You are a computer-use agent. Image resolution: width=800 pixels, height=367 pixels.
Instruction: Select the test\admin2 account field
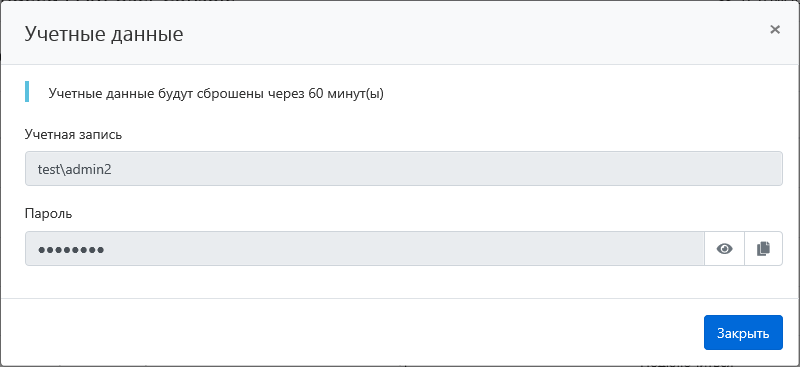coord(404,168)
